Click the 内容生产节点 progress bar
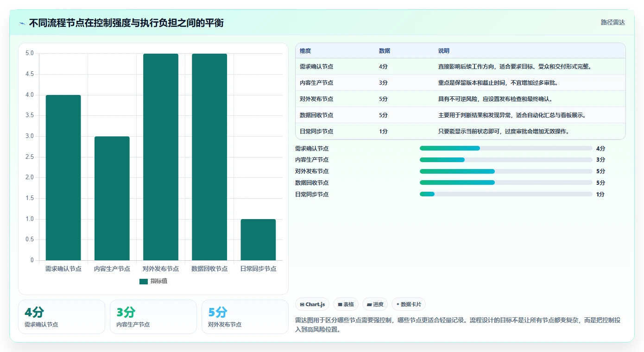 click(506, 160)
